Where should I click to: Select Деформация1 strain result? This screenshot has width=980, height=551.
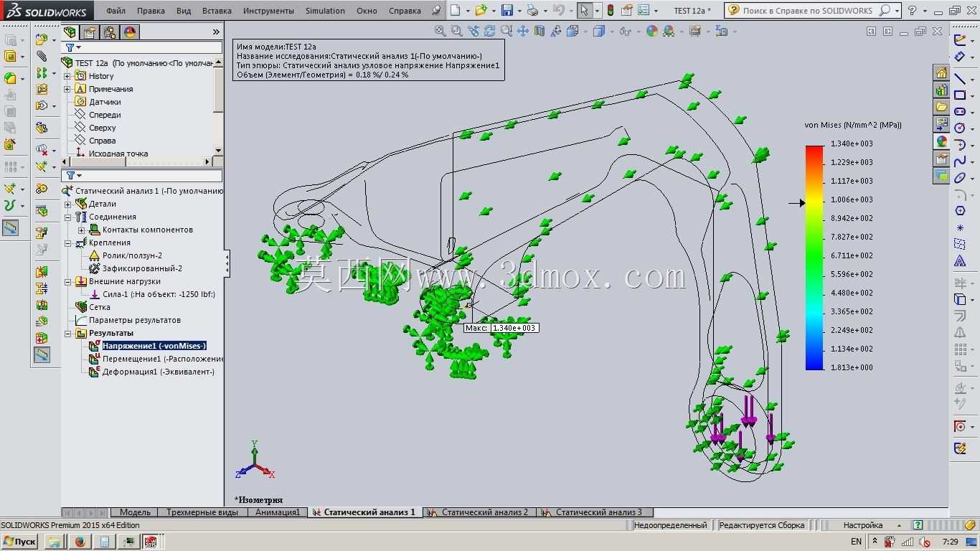(x=158, y=372)
